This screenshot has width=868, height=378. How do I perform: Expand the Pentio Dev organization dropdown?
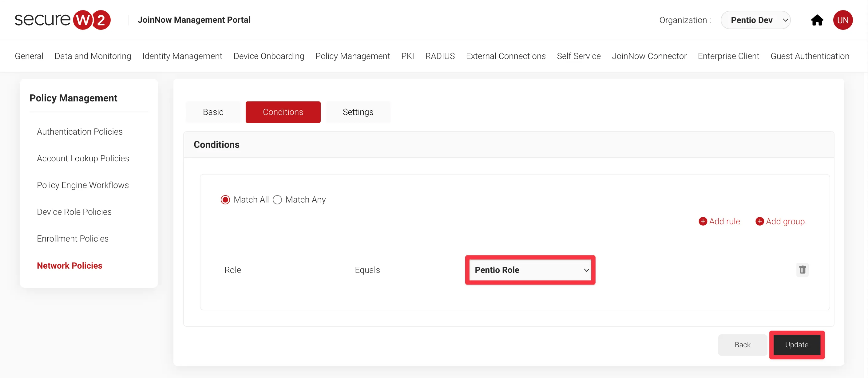coord(755,20)
